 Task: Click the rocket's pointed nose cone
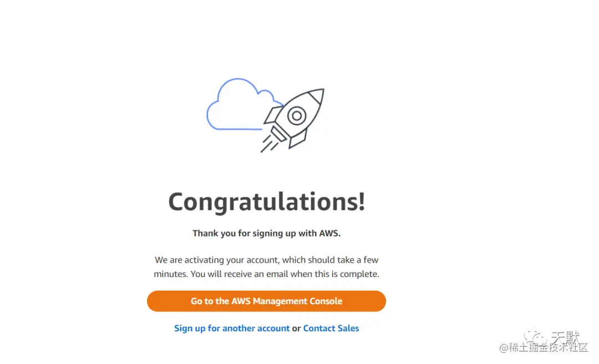(316, 95)
